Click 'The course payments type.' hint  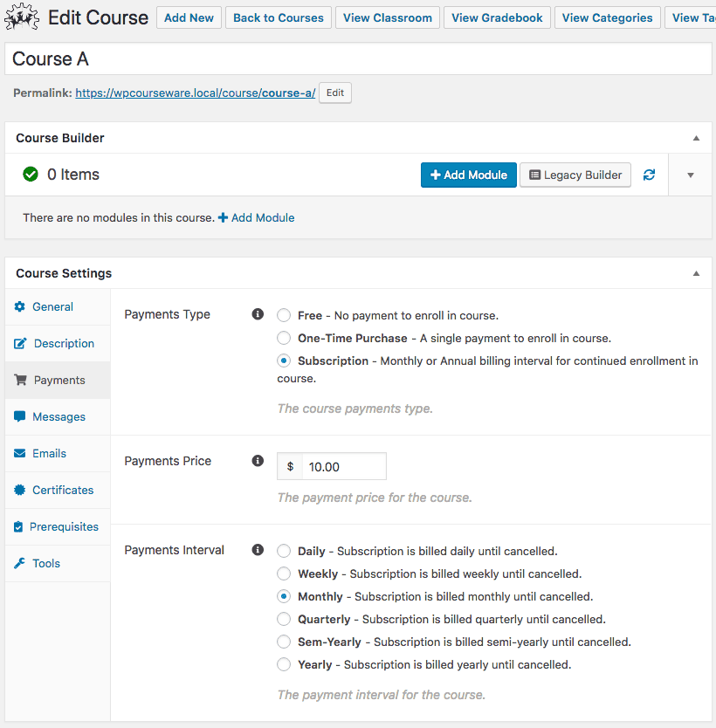[x=355, y=409]
